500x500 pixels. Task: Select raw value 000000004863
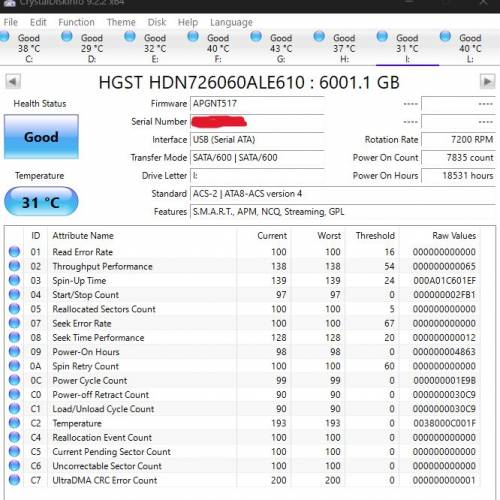click(x=444, y=352)
